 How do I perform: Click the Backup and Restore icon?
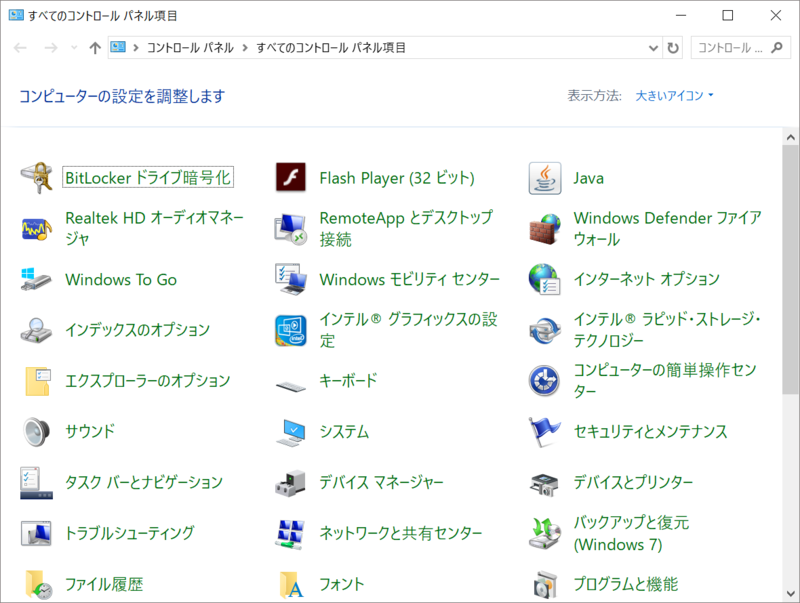click(545, 533)
